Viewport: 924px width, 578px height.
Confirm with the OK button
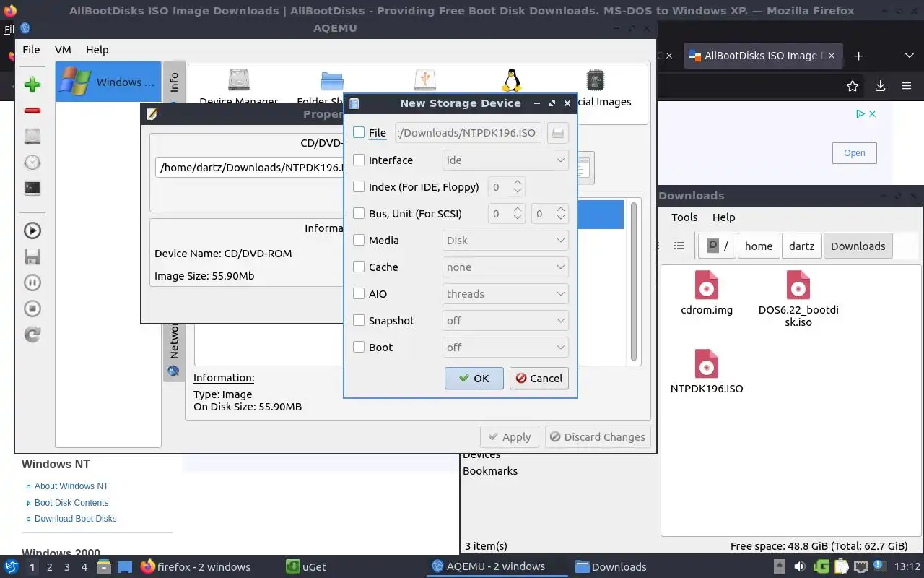pyautogui.click(x=474, y=378)
